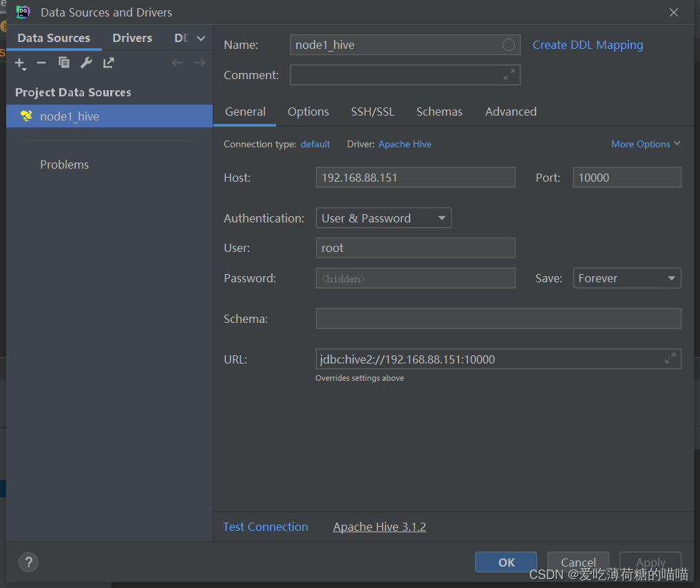700x588 pixels.
Task: Focus the Name input field
Action: (405, 45)
